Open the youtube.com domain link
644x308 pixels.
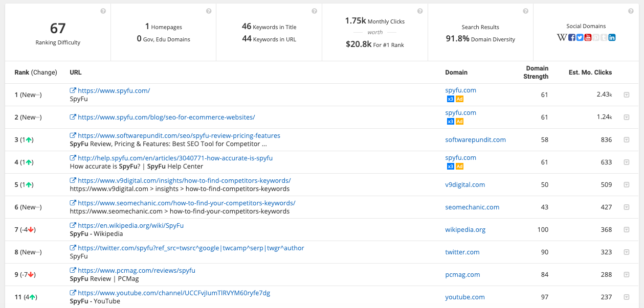[465, 297]
